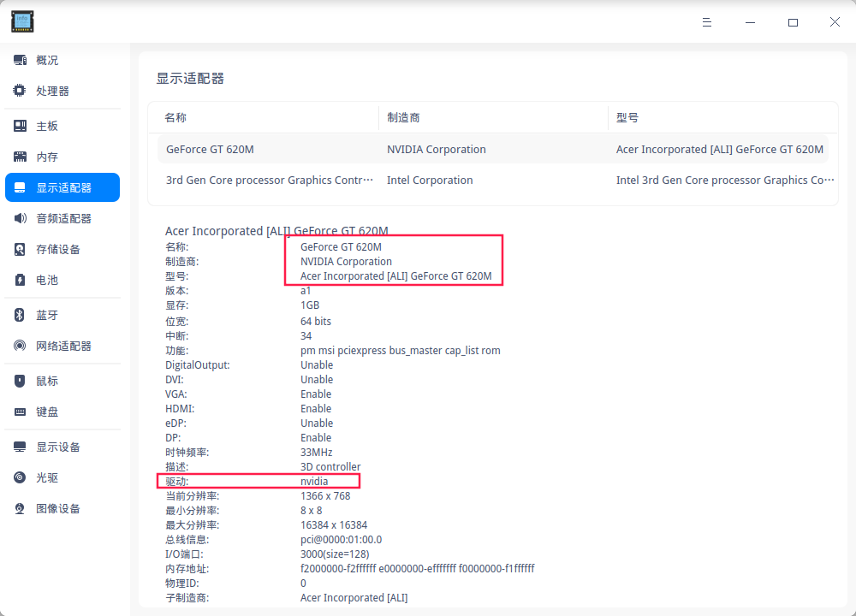Show the 内存 section
Screen dimensions: 856x616
tap(62, 157)
